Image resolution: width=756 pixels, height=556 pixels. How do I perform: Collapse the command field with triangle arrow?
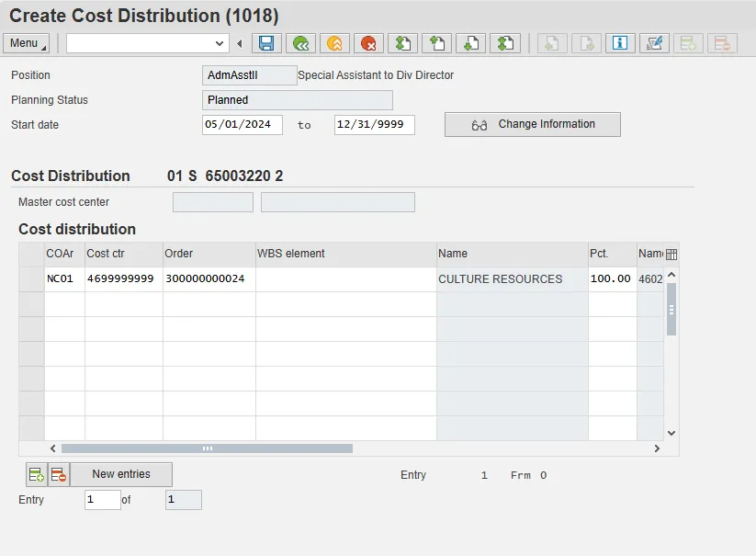click(240, 43)
